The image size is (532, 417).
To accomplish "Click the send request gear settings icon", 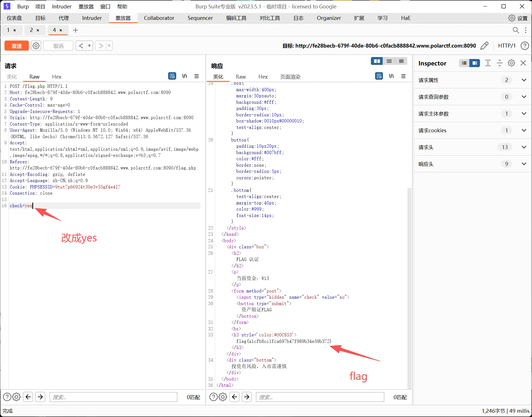I will (36, 46).
